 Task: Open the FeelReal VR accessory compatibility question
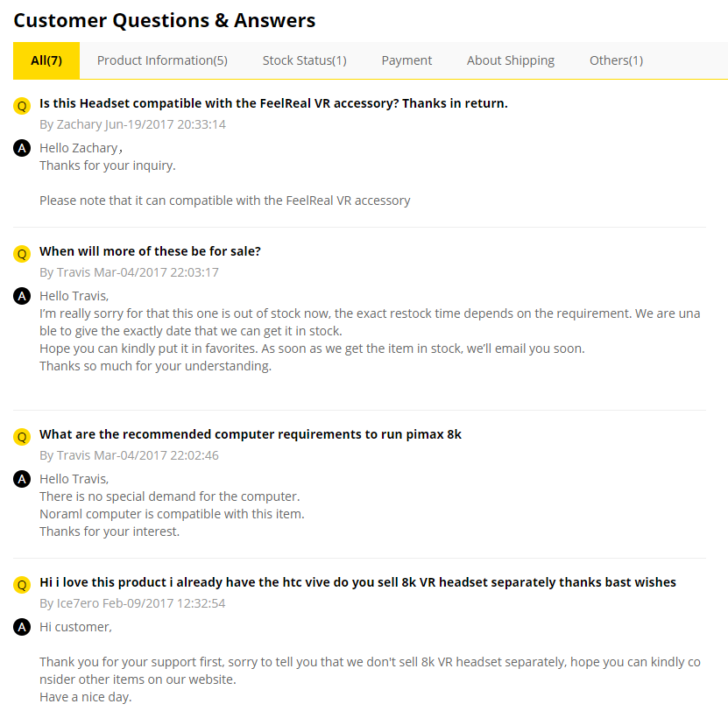(273, 103)
